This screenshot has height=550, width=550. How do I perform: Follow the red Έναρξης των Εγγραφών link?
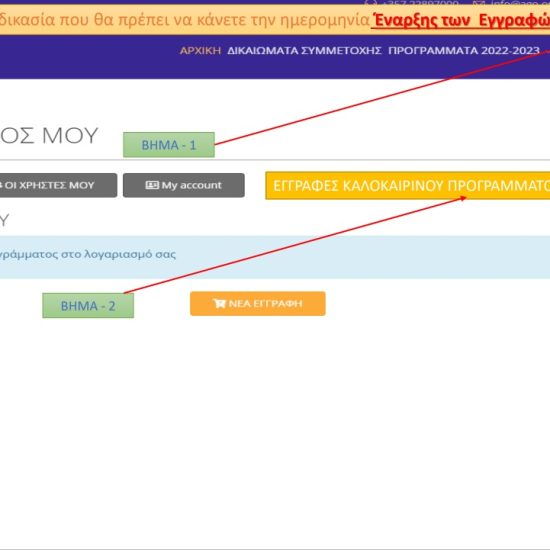[460, 20]
